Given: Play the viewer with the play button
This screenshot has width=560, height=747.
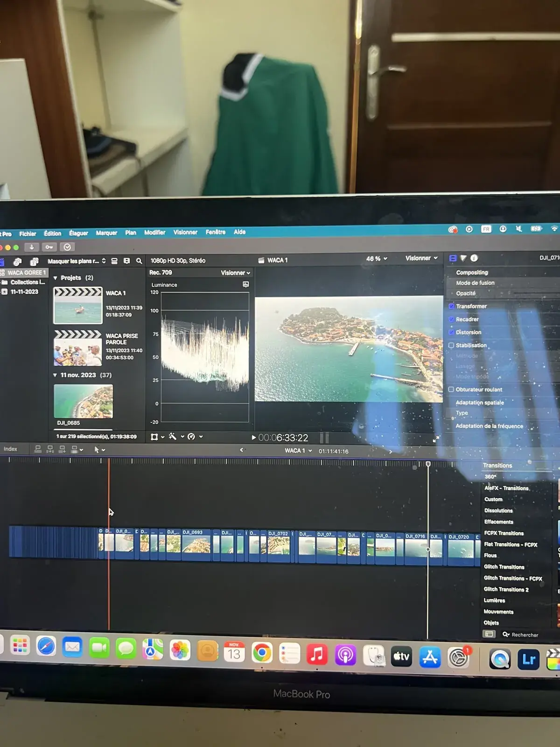Looking at the screenshot, I should click(253, 437).
